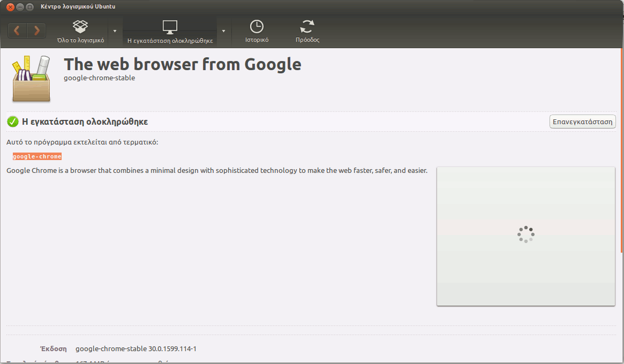624x364 pixels.
Task: Maximize the Κέντρο λογισμικού Ubuntu window
Action: click(x=29, y=7)
